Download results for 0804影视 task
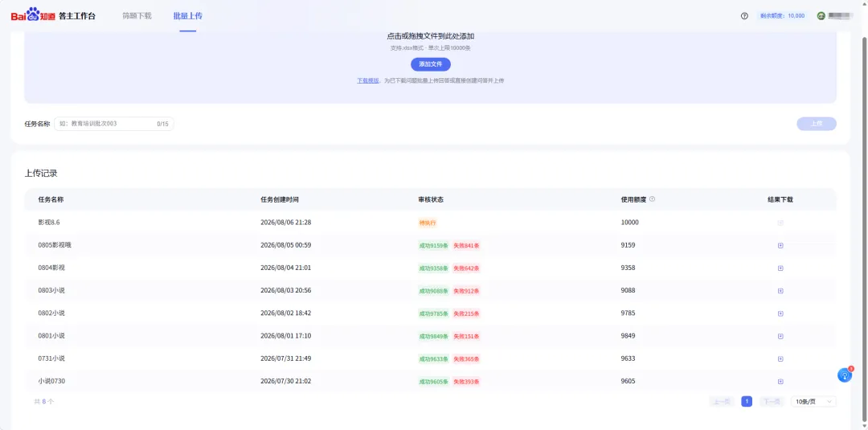This screenshot has height=430, width=868. click(780, 268)
